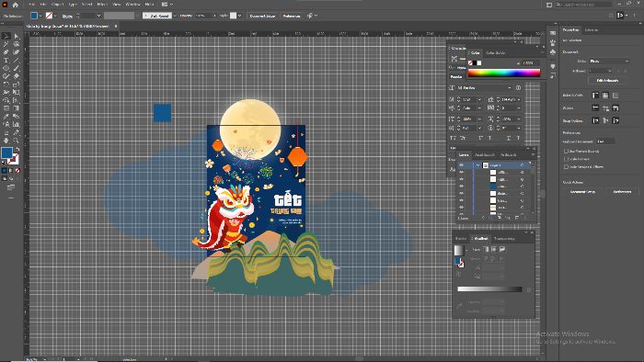This screenshot has height=362, width=644.
Task: Select the Selection tool (black arrow)
Action: pyautogui.click(x=6, y=36)
